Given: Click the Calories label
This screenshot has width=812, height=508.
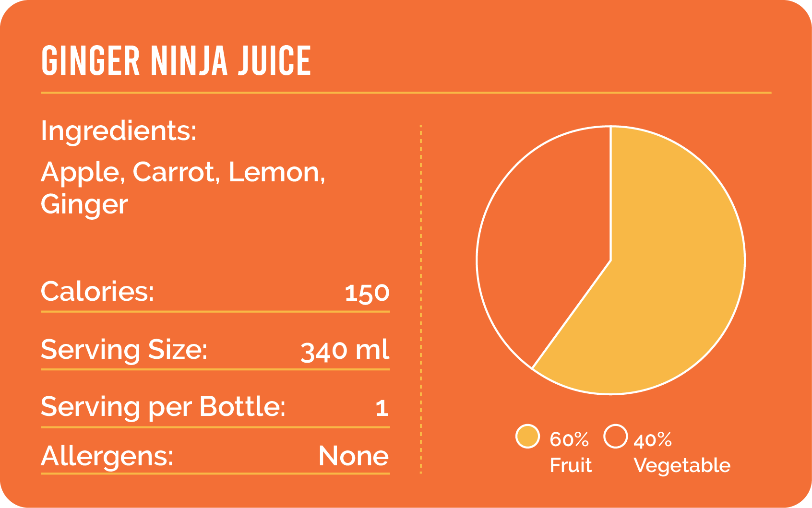Looking at the screenshot, I should 97,292.
